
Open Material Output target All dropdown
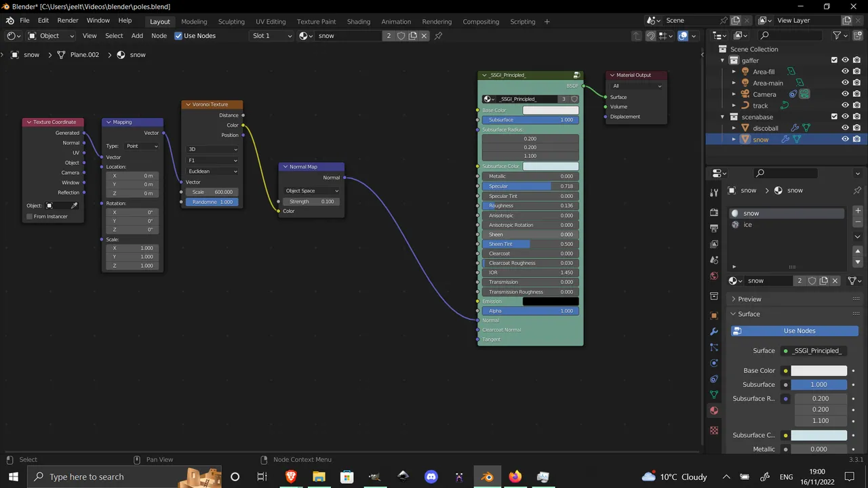tap(636, 86)
